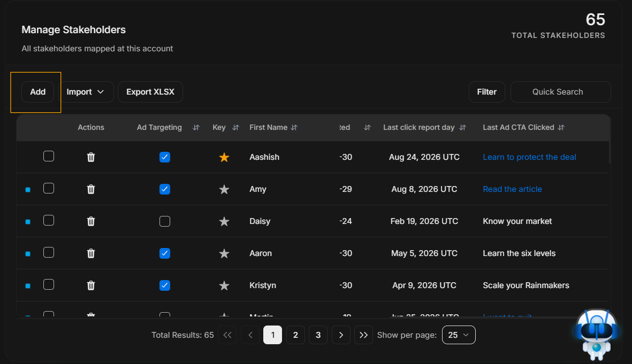Disable Ad Targeting for Aashish

point(165,157)
